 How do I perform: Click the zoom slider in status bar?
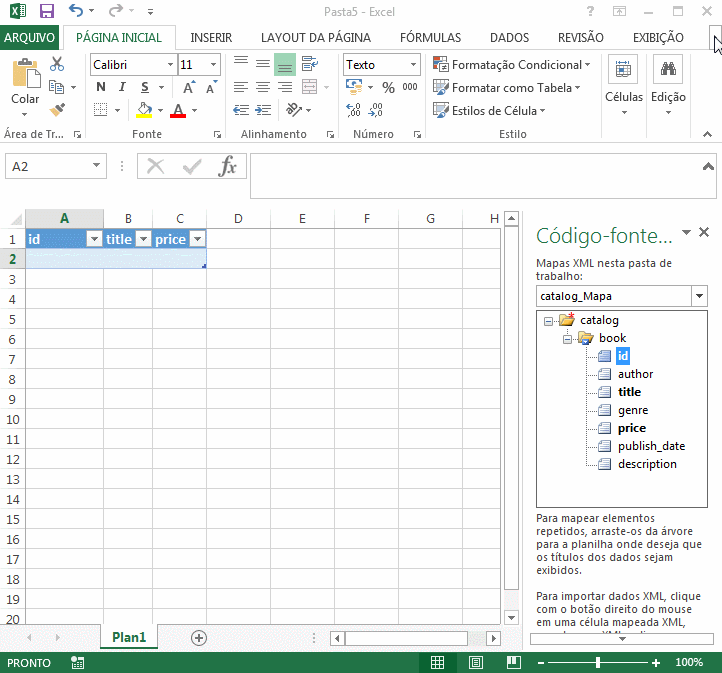(598, 662)
